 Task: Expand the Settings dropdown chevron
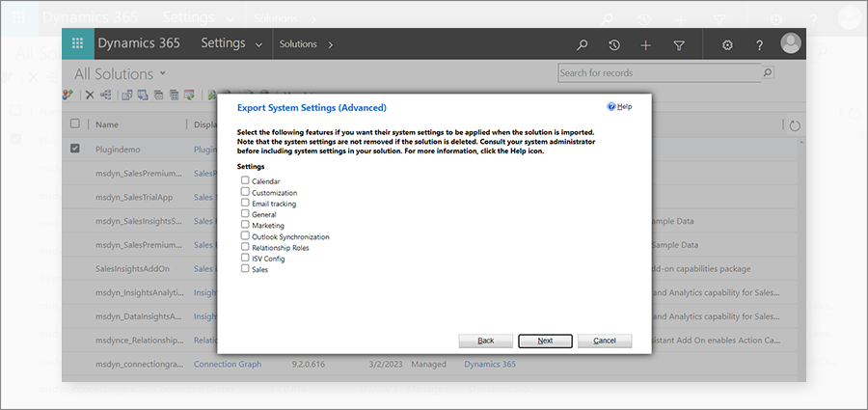258,45
